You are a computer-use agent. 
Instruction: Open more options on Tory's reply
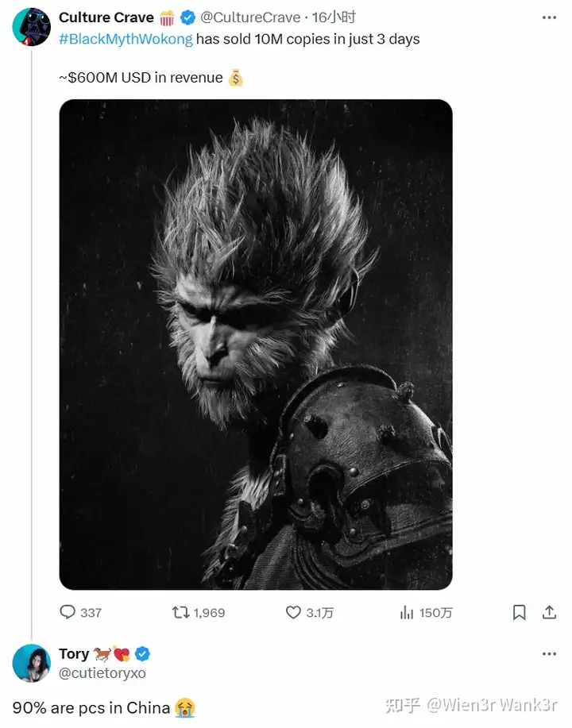click(x=549, y=653)
